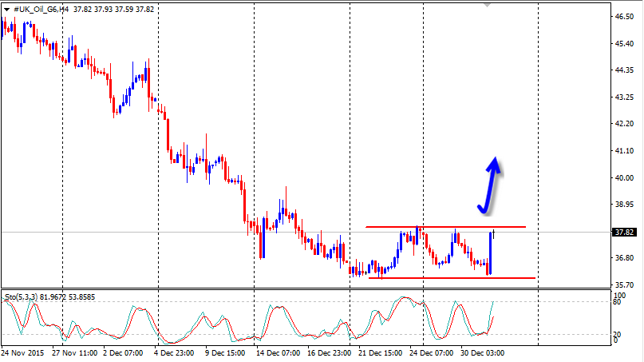This screenshot has width=644, height=362.
Task: Click the stochastic 20 level label
Action: (x=617, y=335)
